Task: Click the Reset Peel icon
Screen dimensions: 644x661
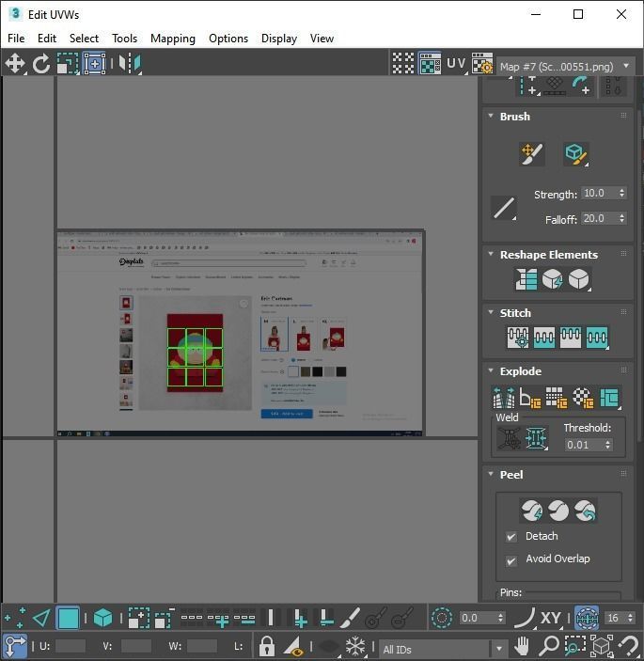Action: [x=585, y=511]
